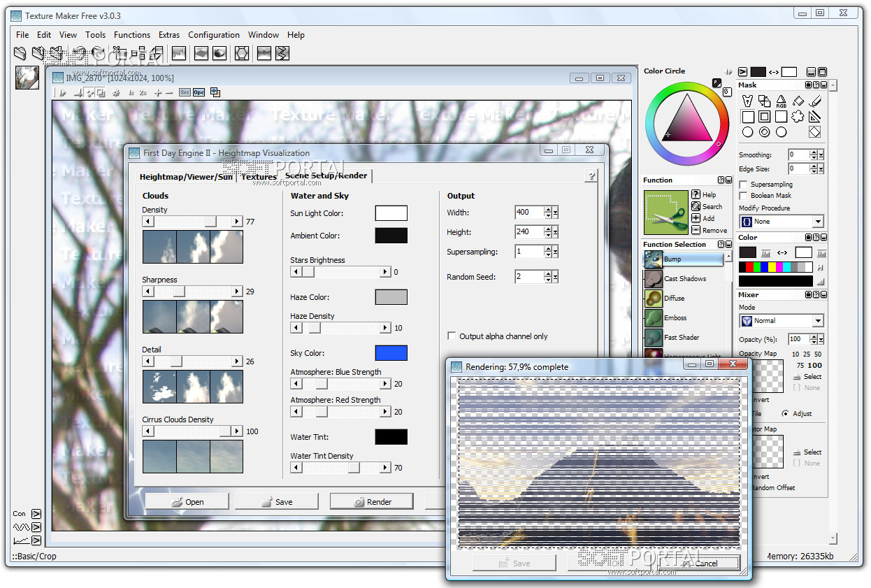Click the Open button in Heightmap dialog

coord(187,501)
